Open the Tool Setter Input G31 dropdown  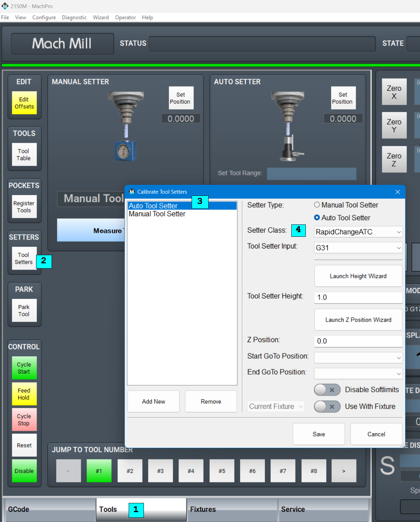pyautogui.click(x=358, y=248)
